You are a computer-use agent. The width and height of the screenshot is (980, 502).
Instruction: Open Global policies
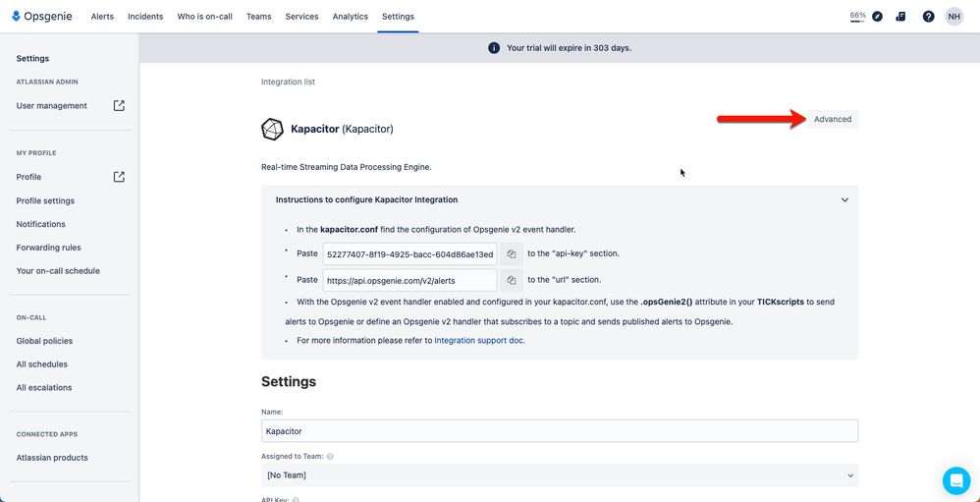44,341
